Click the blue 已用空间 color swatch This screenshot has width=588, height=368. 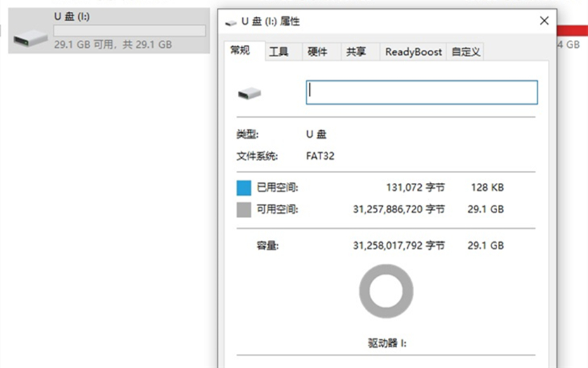pos(244,188)
